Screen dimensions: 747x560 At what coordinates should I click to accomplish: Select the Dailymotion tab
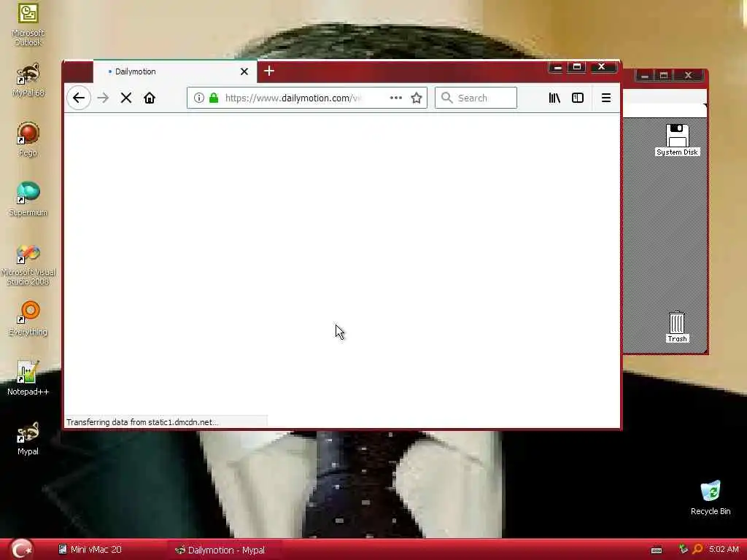pyautogui.click(x=175, y=71)
